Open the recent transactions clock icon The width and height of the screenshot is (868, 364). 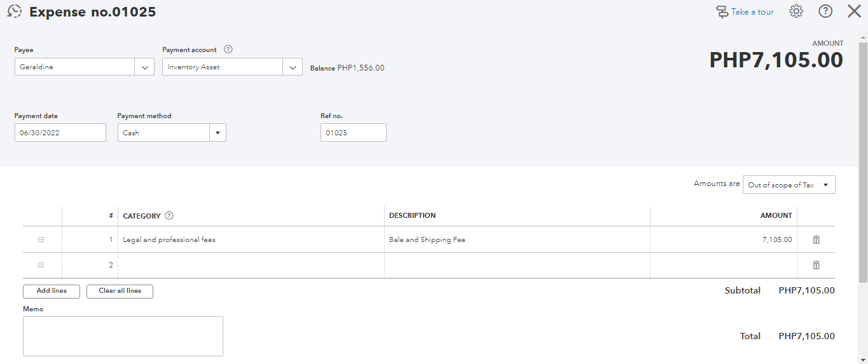tap(14, 11)
